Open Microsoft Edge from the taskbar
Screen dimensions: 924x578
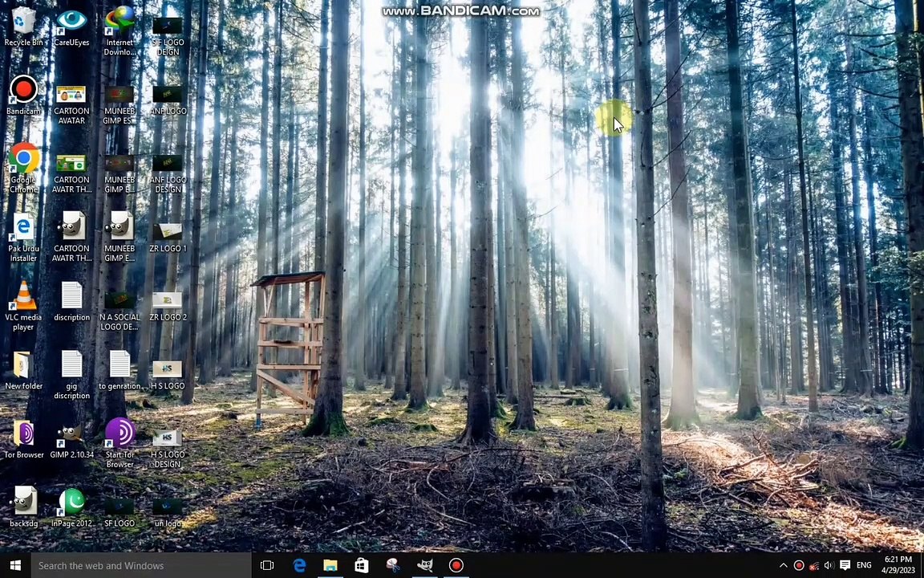[x=299, y=565]
